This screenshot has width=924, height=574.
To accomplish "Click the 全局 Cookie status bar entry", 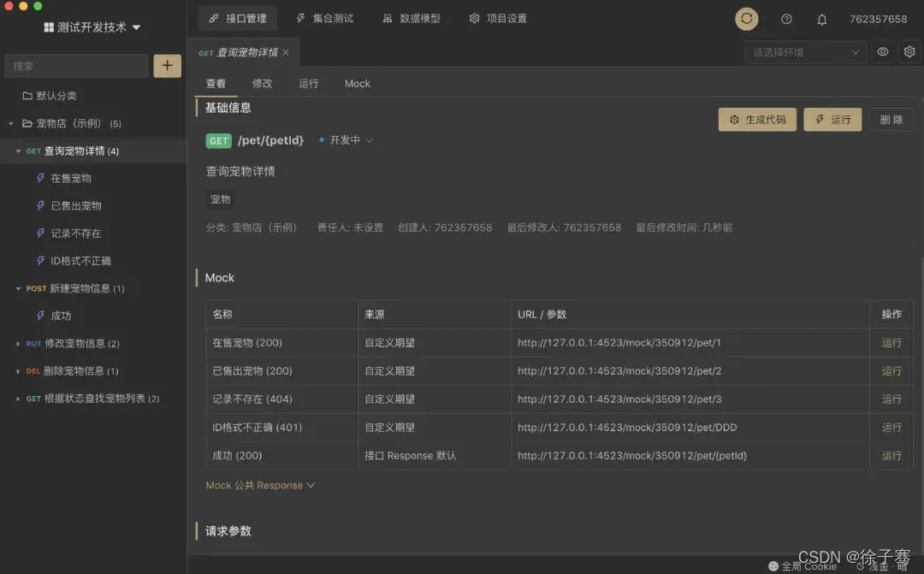I will click(x=803, y=566).
